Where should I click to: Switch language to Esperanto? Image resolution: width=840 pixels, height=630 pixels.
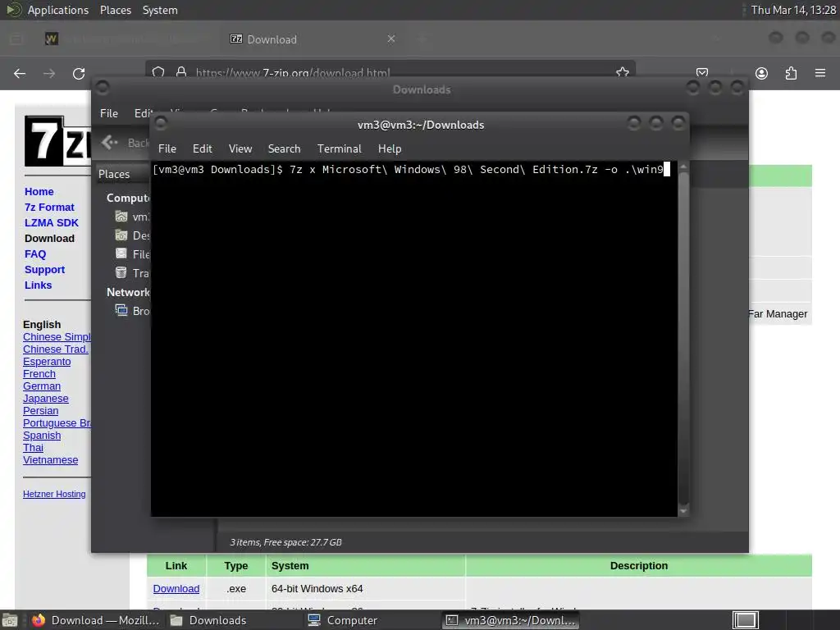(x=47, y=362)
